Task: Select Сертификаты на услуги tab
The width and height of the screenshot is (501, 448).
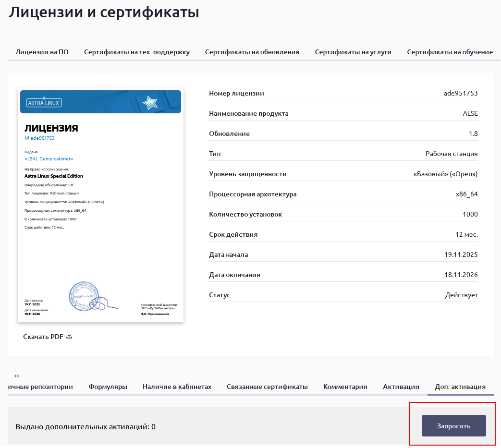Action: tap(353, 52)
